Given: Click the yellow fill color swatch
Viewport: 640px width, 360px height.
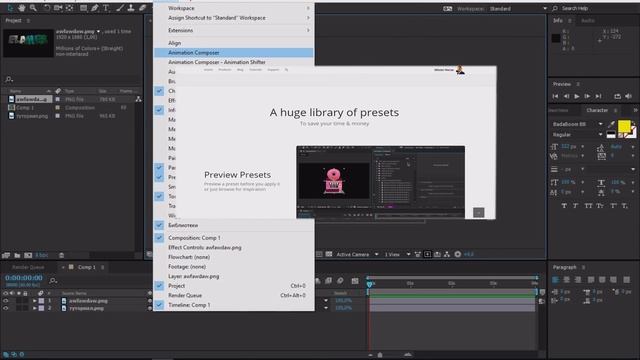Looking at the screenshot, I should pos(624,127).
